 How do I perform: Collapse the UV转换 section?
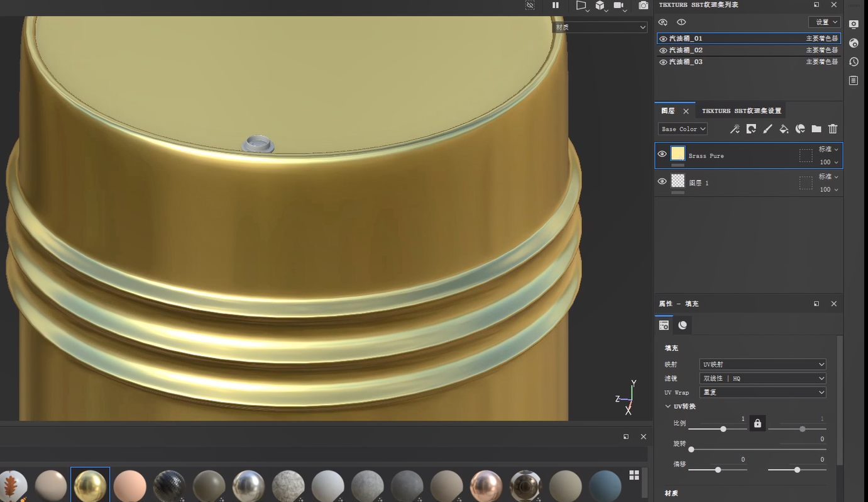click(668, 406)
